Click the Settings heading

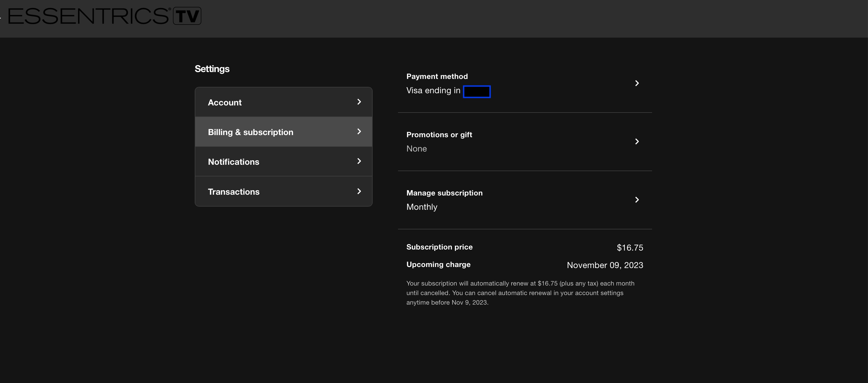pyautogui.click(x=212, y=69)
